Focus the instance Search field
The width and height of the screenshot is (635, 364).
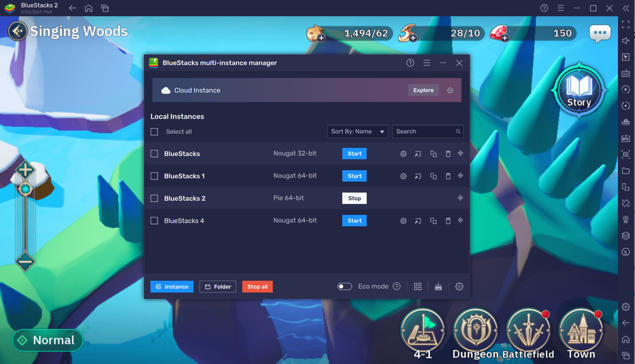[428, 132]
